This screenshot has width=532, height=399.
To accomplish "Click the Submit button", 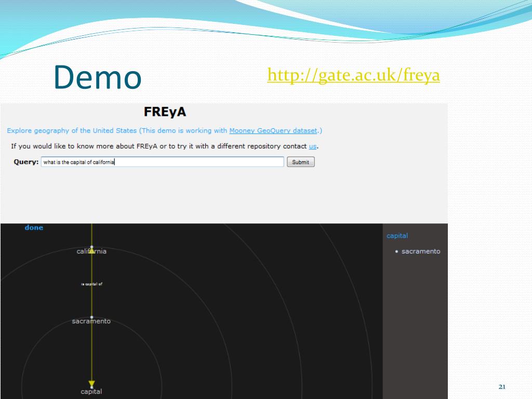I will 301,162.
